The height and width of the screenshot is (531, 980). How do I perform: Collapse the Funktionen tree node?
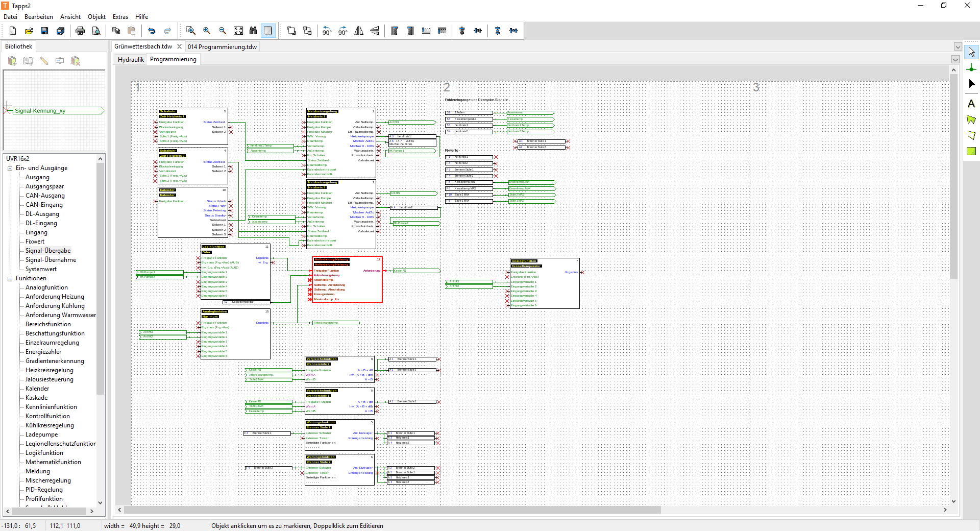point(10,279)
